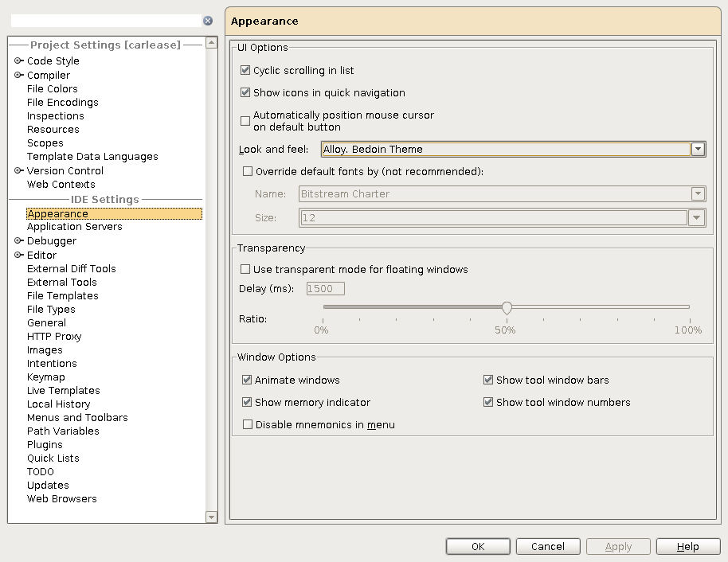Click the transparency Ratio slider handle
728x562 pixels.
coord(507,308)
